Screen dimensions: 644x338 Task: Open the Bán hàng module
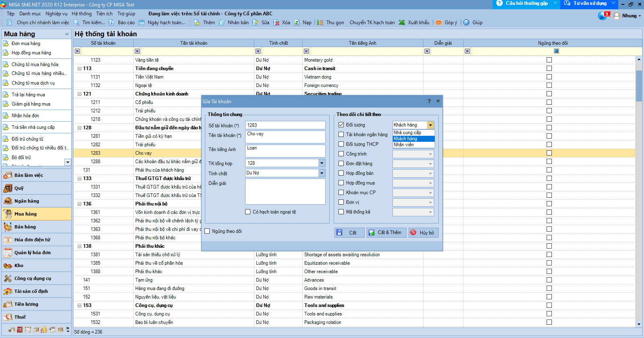coord(37,227)
